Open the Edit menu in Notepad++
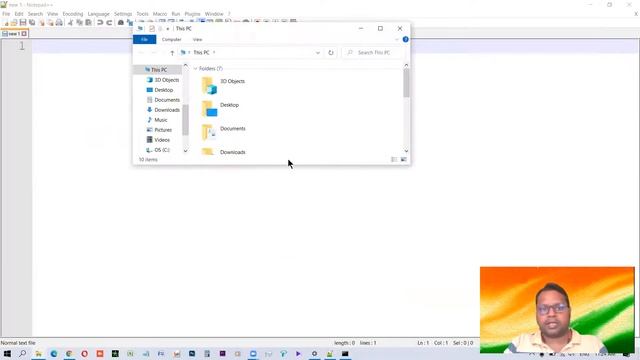The width and height of the screenshot is (640, 360). tap(19, 14)
